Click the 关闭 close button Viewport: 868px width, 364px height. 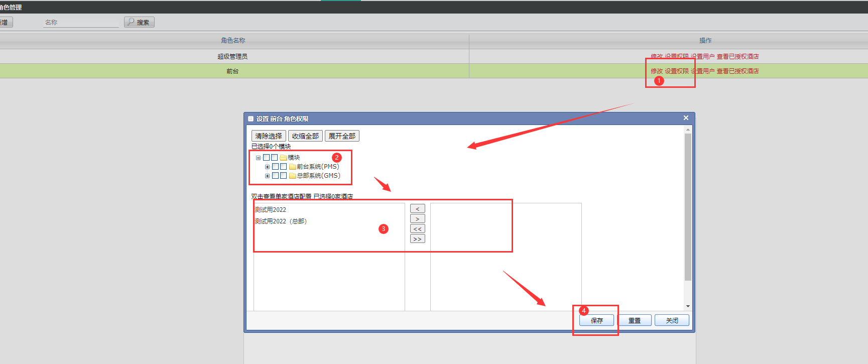(672, 320)
